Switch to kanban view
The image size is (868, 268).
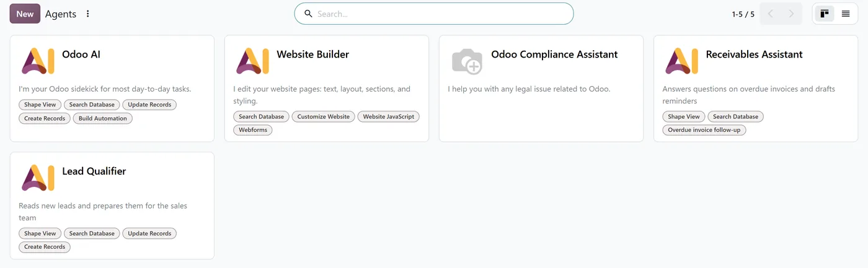tap(824, 14)
